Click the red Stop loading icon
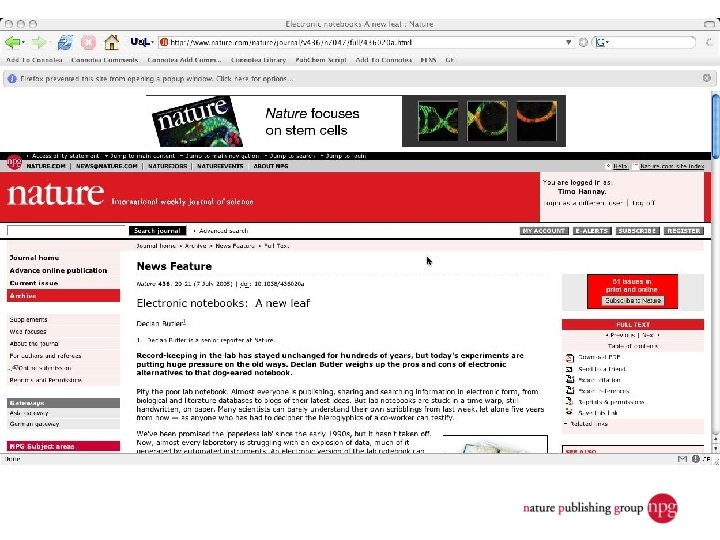The image size is (720, 540). tap(88, 43)
